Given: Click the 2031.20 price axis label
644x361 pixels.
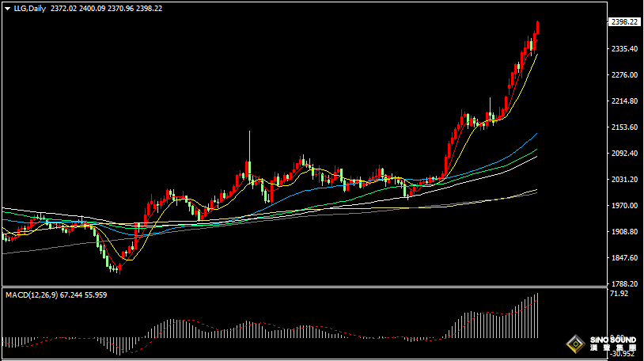Looking at the screenshot, I should (625, 180).
